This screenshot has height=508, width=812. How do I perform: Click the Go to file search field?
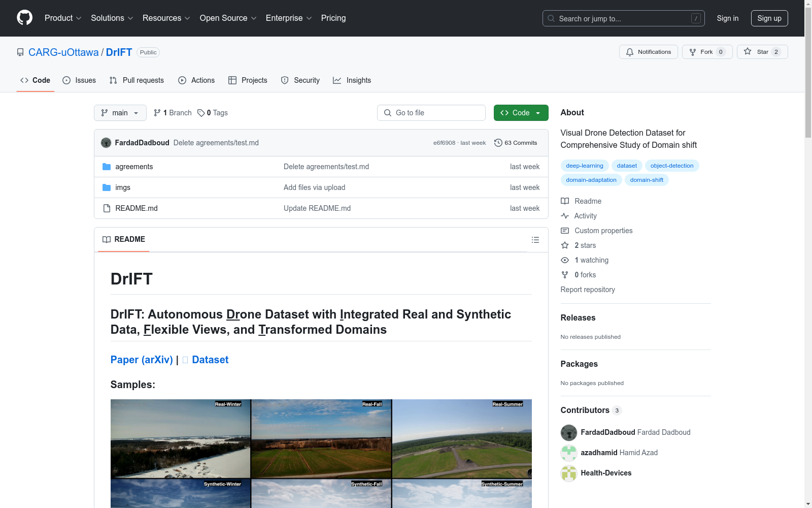pyautogui.click(x=431, y=113)
